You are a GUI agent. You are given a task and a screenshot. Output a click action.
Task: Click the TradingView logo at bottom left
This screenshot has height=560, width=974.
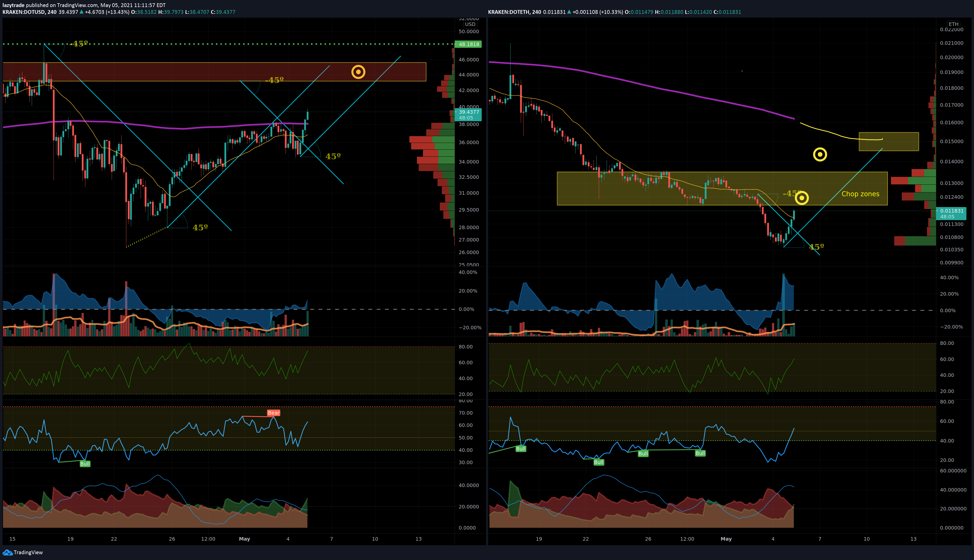point(22,552)
